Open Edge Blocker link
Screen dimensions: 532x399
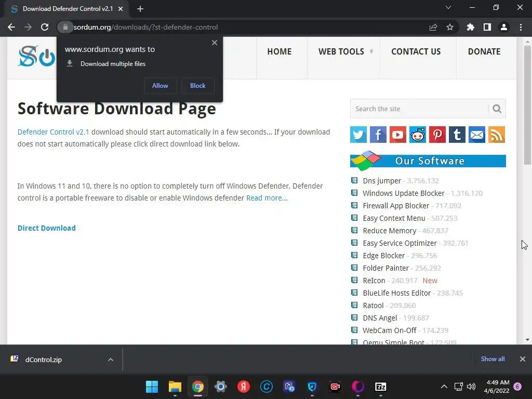(x=384, y=256)
